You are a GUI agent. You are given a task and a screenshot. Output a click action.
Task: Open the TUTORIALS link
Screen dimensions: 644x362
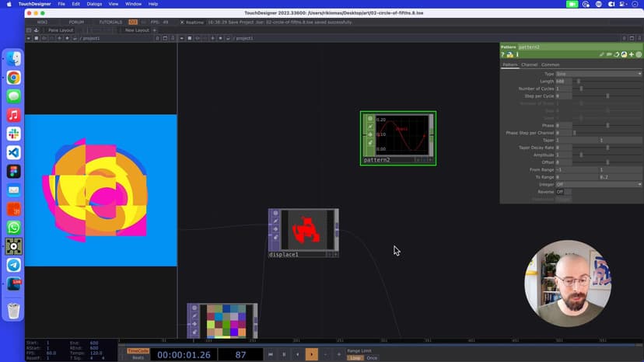point(110,22)
